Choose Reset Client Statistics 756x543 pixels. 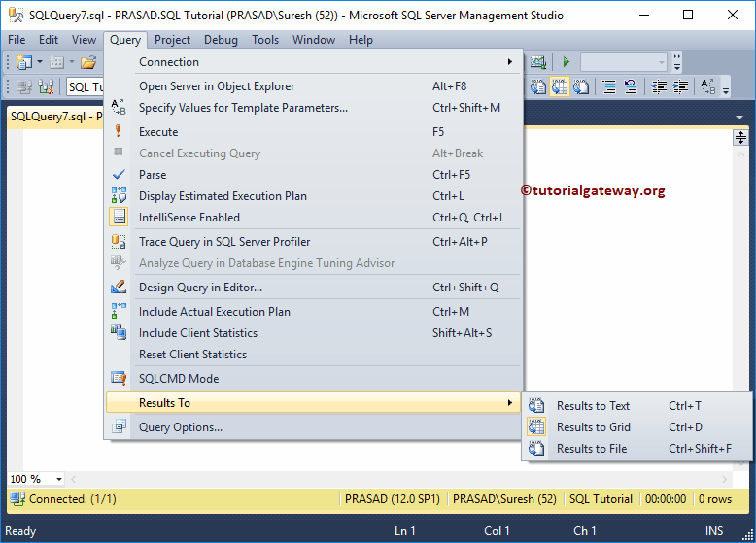coord(314,355)
